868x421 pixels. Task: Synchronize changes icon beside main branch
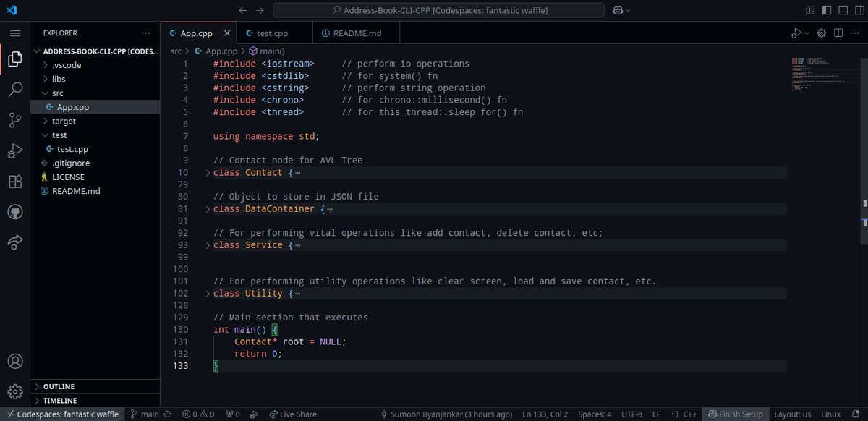tap(168, 414)
